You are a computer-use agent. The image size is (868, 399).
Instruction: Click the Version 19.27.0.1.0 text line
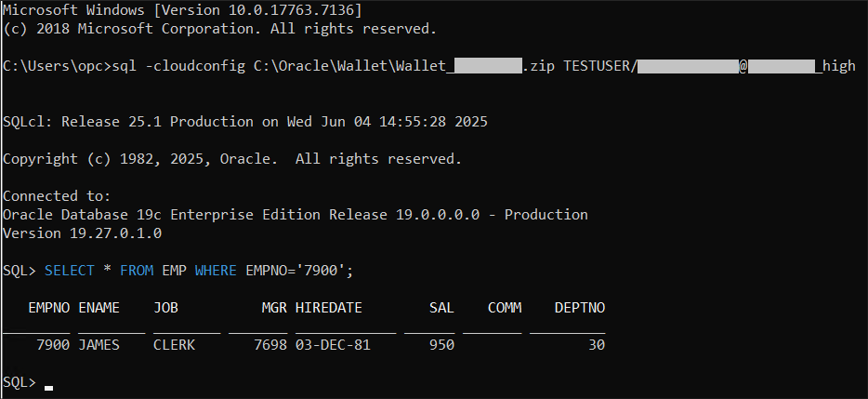click(x=83, y=233)
